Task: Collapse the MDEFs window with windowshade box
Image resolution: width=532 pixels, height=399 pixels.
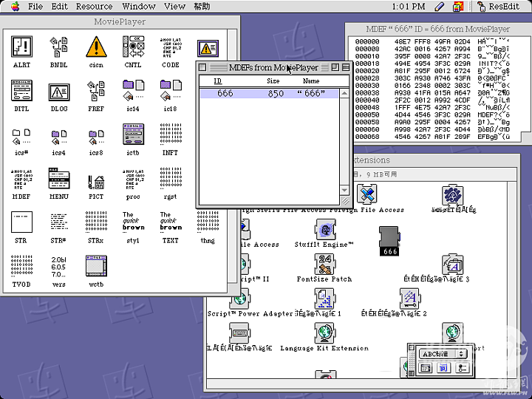Action: pos(346,67)
